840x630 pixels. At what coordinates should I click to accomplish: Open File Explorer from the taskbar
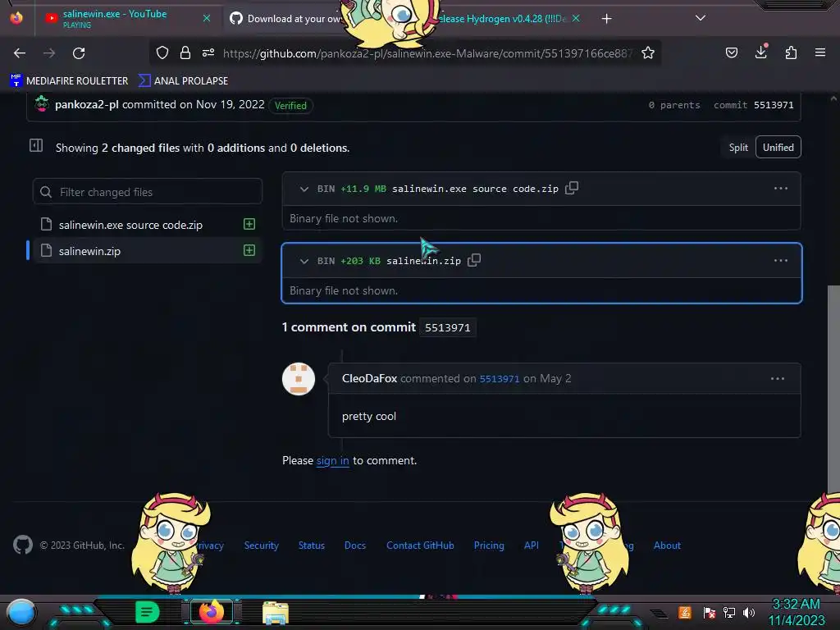(x=276, y=612)
